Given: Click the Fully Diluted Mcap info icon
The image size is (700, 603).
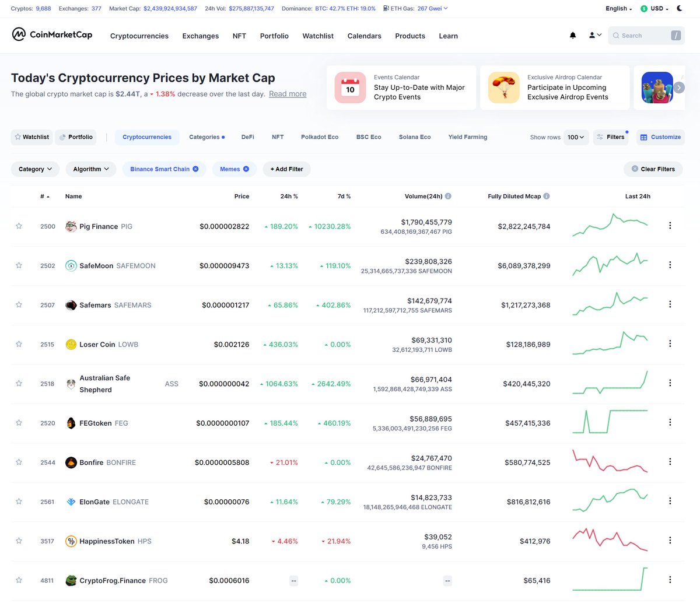Looking at the screenshot, I should [547, 197].
